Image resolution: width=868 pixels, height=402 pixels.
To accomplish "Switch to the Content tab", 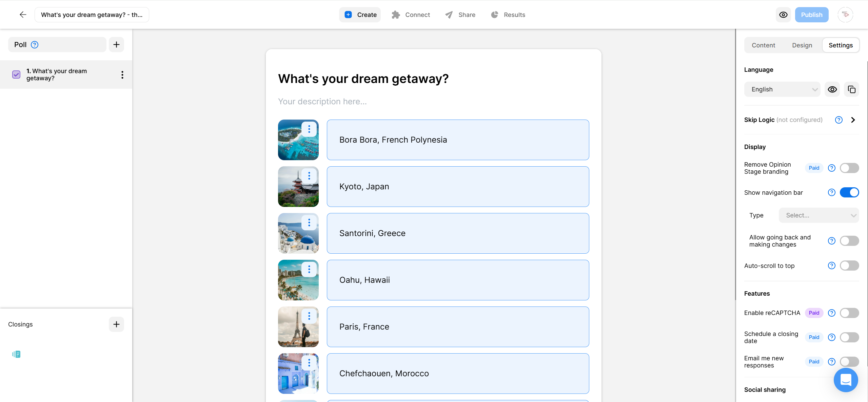I will click(763, 45).
